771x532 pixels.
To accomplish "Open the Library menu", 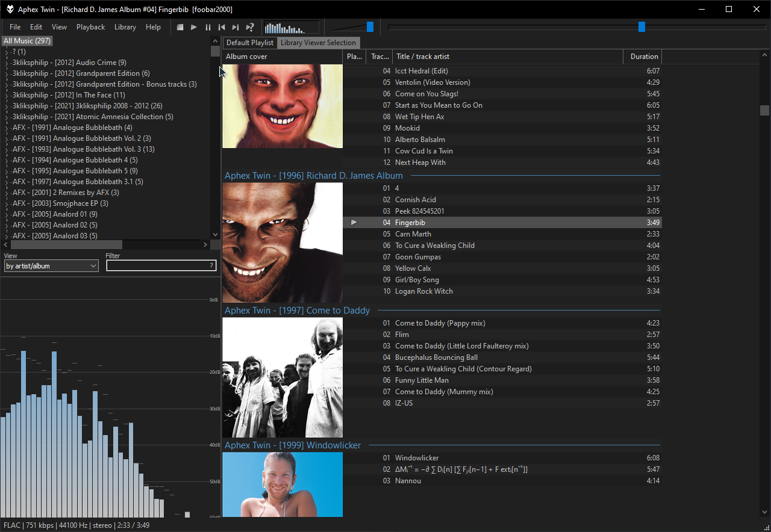I will click(x=125, y=27).
